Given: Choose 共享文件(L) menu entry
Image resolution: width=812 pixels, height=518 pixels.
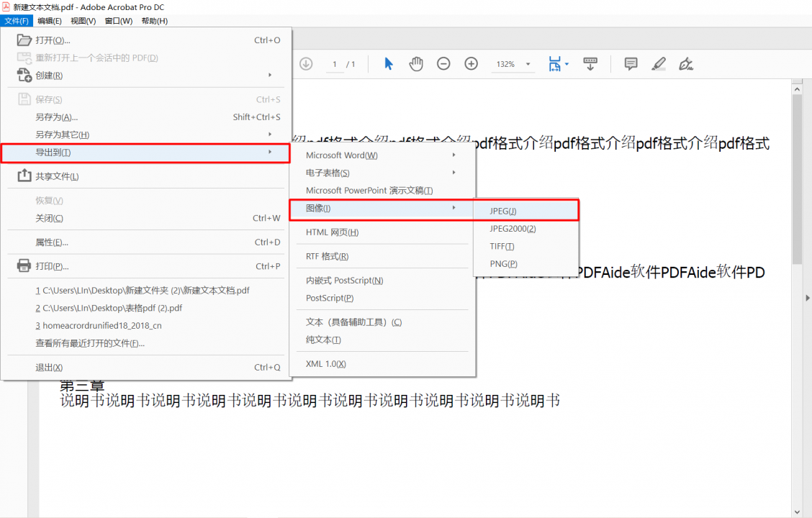Looking at the screenshot, I should click(146, 176).
